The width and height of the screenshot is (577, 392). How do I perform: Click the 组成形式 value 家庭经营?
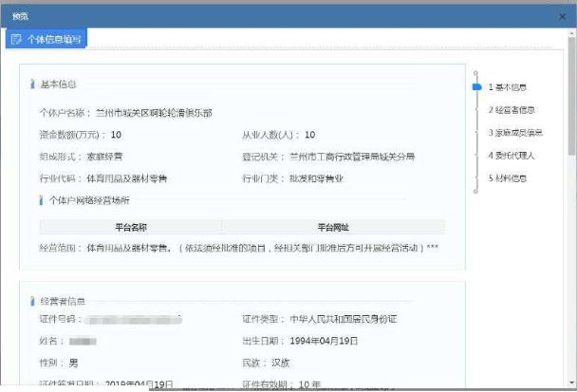[104, 157]
